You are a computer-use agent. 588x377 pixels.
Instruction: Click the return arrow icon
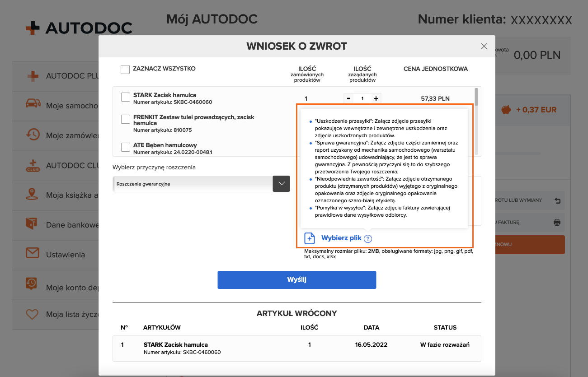[557, 200]
